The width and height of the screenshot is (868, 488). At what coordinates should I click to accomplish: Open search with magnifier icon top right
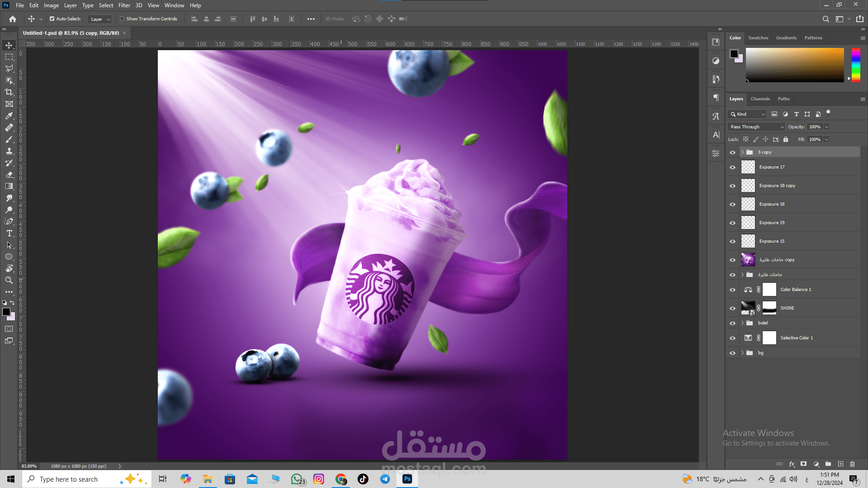[x=826, y=19]
